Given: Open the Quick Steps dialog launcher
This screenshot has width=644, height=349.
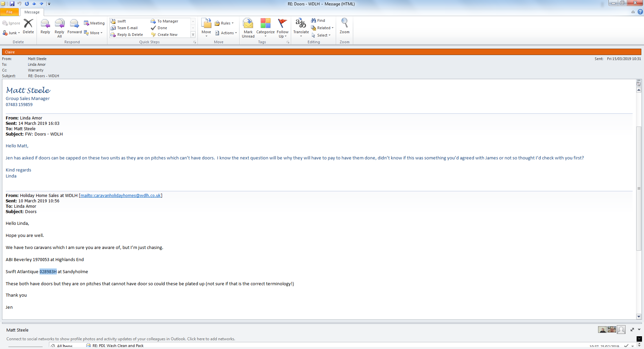Looking at the screenshot, I should 195,42.
